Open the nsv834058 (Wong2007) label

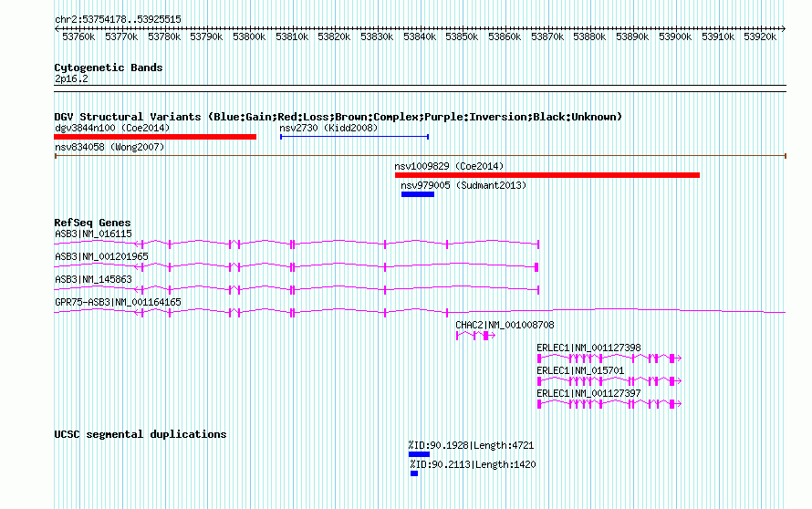pyautogui.click(x=109, y=147)
